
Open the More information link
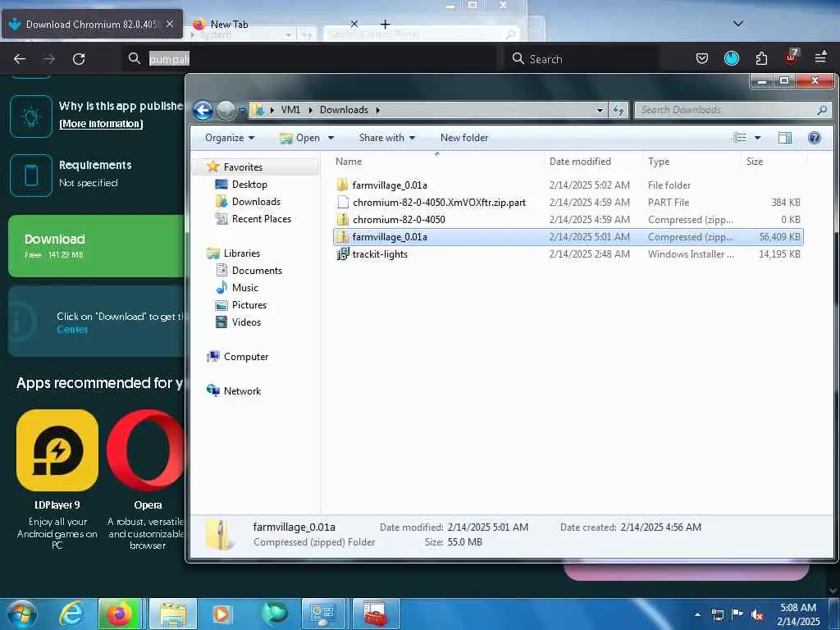[x=101, y=124]
